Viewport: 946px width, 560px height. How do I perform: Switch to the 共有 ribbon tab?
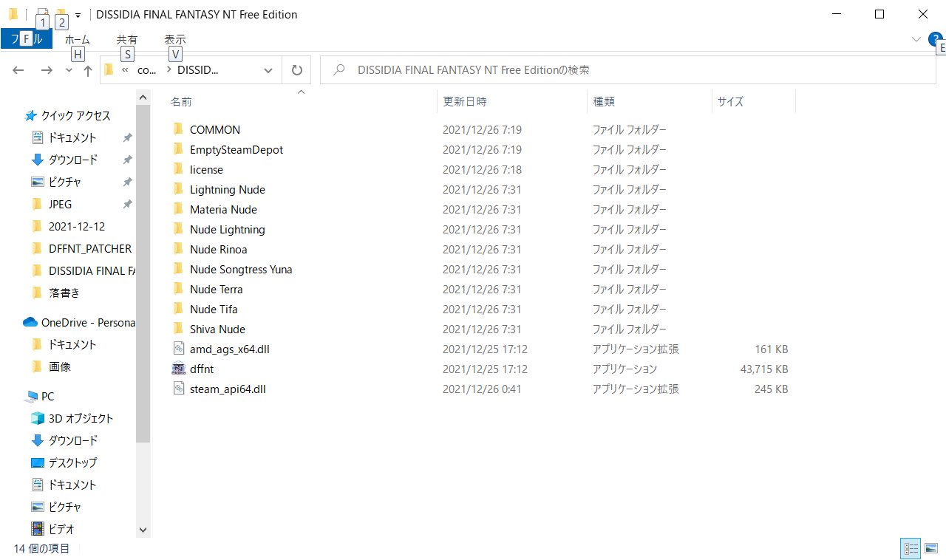coord(127,39)
